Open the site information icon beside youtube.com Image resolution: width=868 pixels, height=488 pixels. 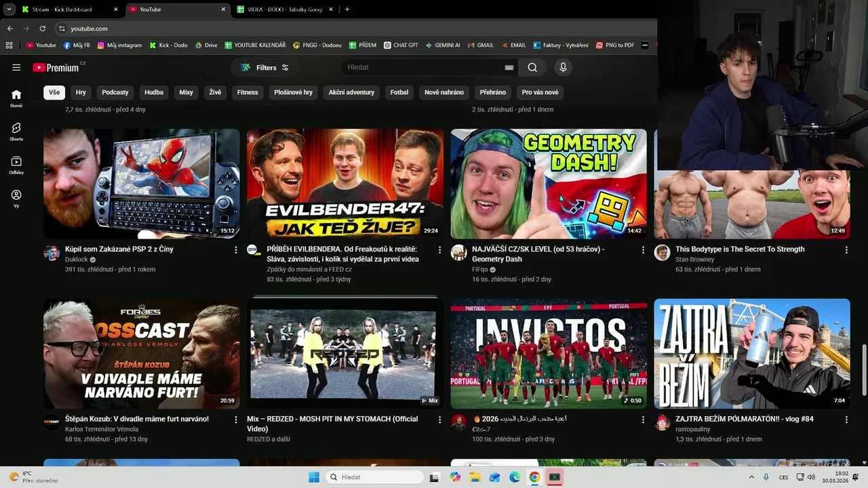click(62, 28)
